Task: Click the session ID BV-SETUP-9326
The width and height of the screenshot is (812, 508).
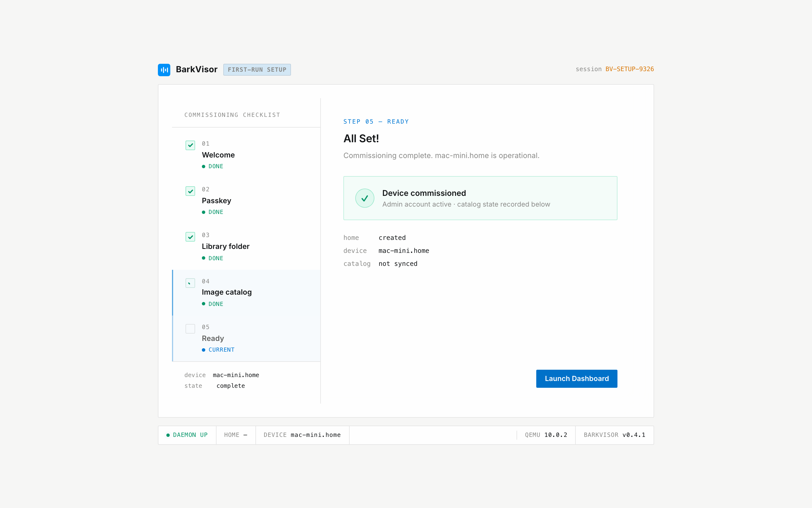Action: (x=630, y=69)
